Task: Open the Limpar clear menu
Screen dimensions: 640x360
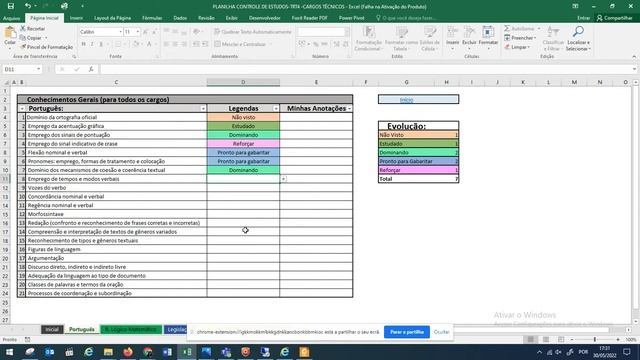Action: pos(517,47)
